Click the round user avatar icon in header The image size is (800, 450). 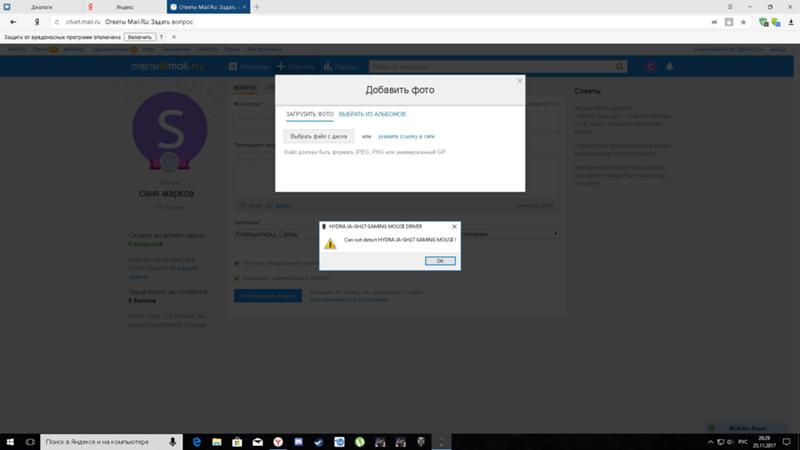click(651, 66)
